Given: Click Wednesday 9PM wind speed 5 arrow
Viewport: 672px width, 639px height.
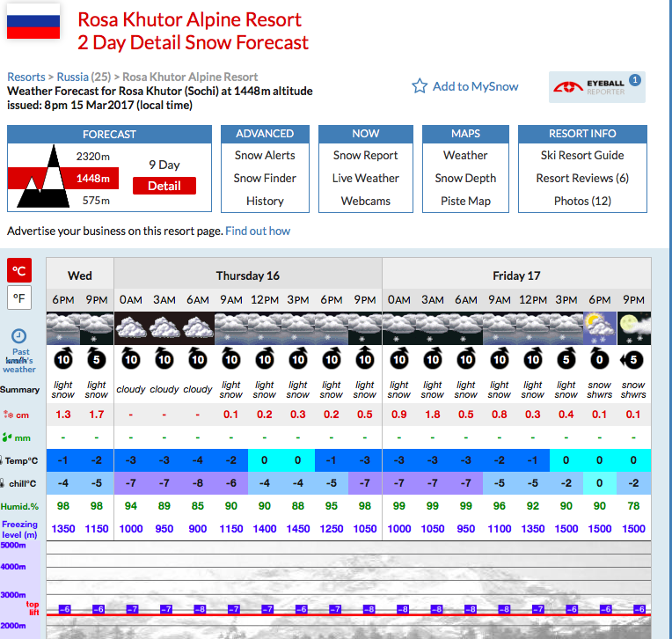Looking at the screenshot, I should coord(97,358).
